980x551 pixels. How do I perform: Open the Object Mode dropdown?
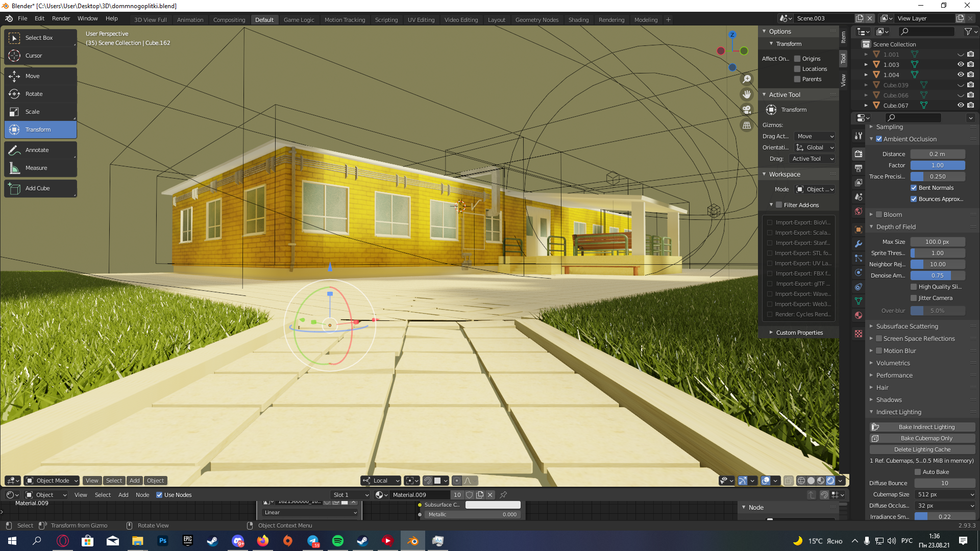[52, 481]
